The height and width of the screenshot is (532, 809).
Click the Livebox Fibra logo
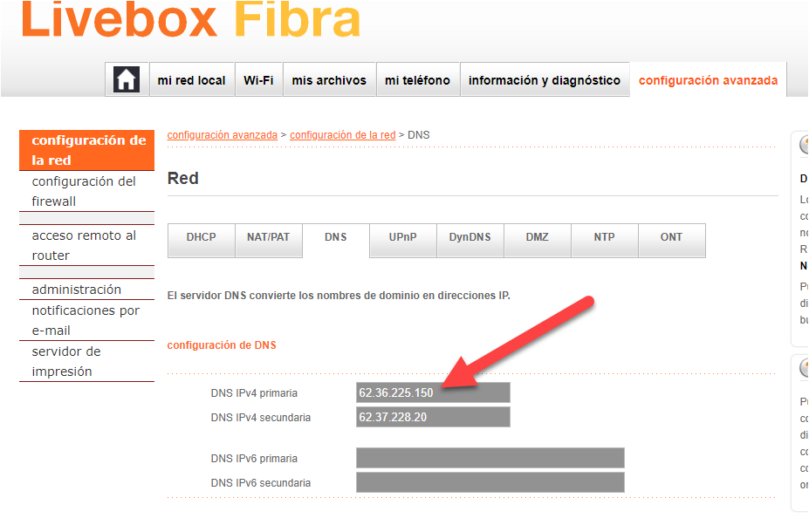tap(190, 19)
